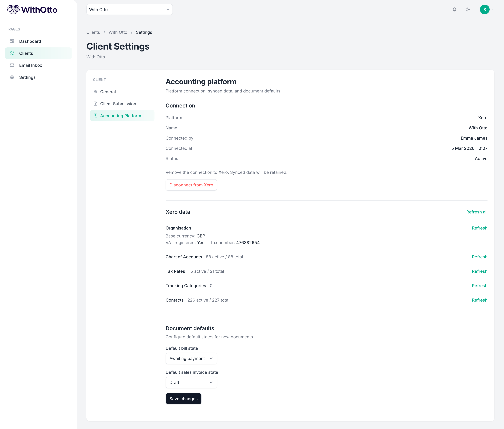Click With Otto breadcrumb link

(118, 32)
